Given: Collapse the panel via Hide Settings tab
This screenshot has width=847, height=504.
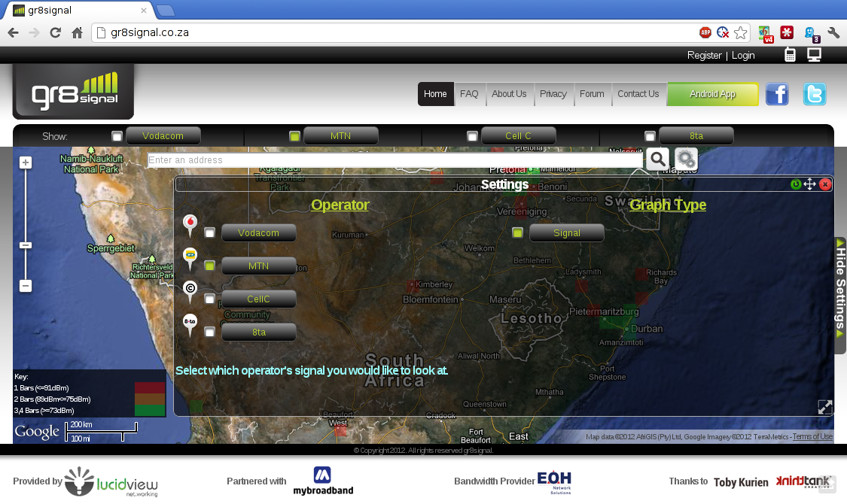Looking at the screenshot, I should (840, 295).
